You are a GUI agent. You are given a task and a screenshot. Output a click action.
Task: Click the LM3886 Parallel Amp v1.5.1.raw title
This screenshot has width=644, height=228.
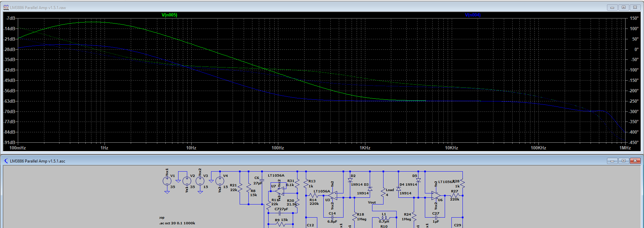click(x=38, y=7)
